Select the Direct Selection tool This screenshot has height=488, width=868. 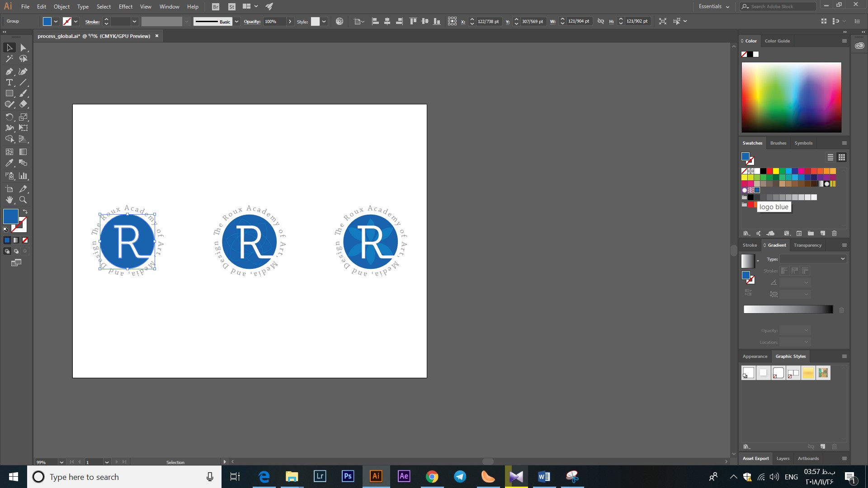[x=24, y=47]
